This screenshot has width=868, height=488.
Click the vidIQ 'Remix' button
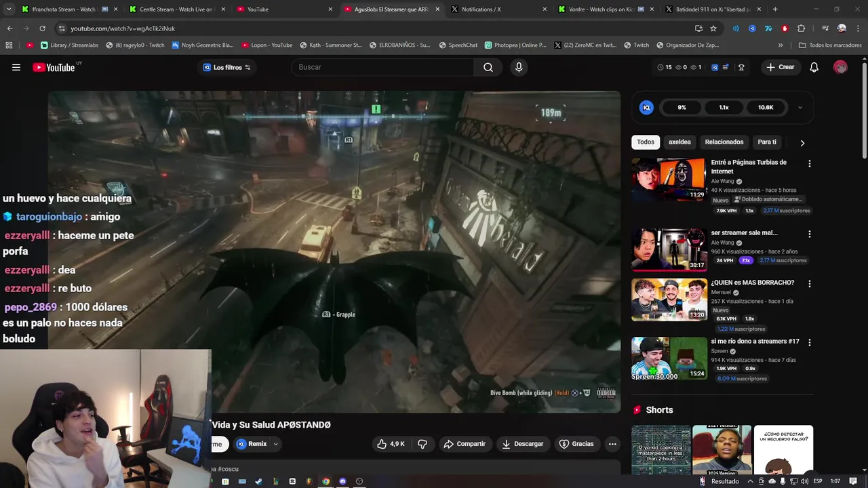252,444
